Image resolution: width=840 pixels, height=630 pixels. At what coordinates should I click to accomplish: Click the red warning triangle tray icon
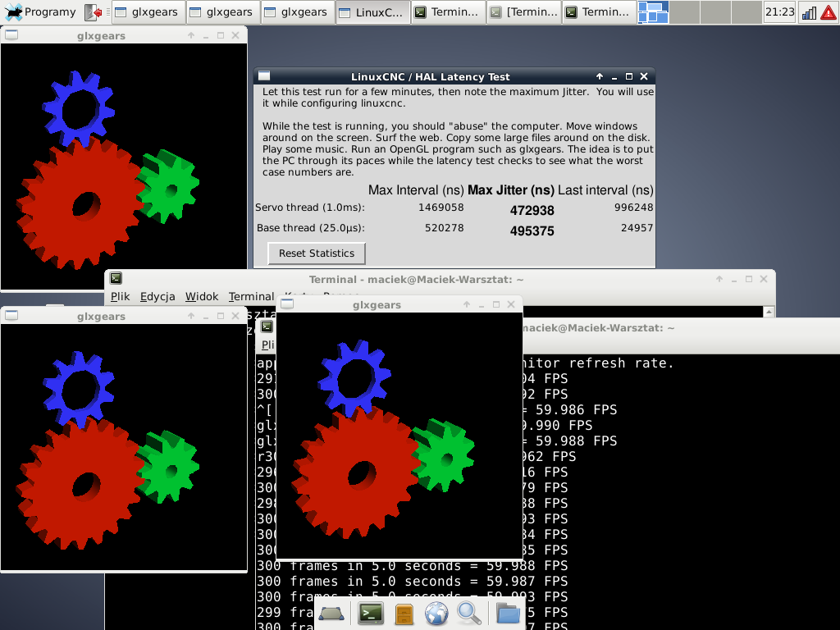tap(829, 12)
